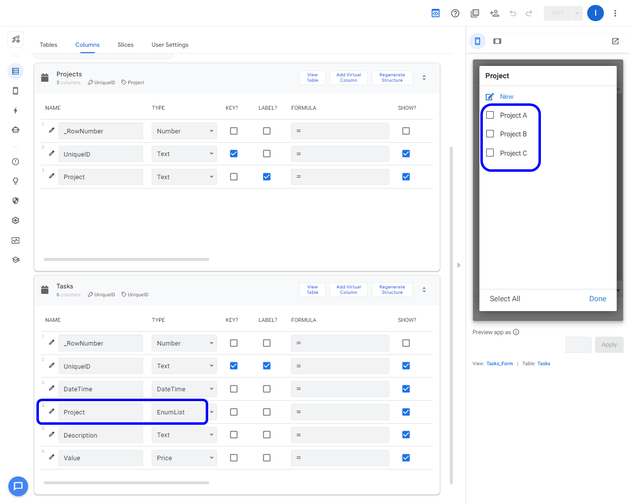The width and height of the screenshot is (630, 504).
Task: Edit the Tasks Project column pencil
Action: (51, 411)
